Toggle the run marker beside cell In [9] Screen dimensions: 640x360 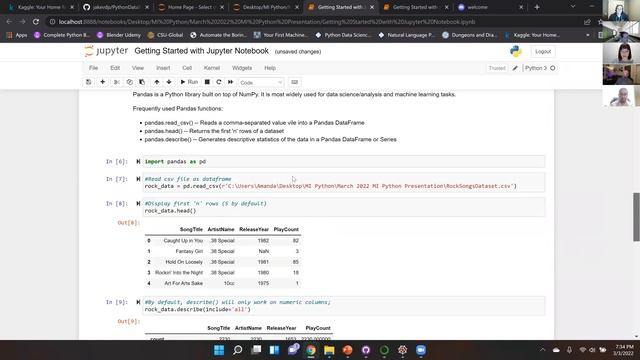pyautogui.click(x=138, y=302)
